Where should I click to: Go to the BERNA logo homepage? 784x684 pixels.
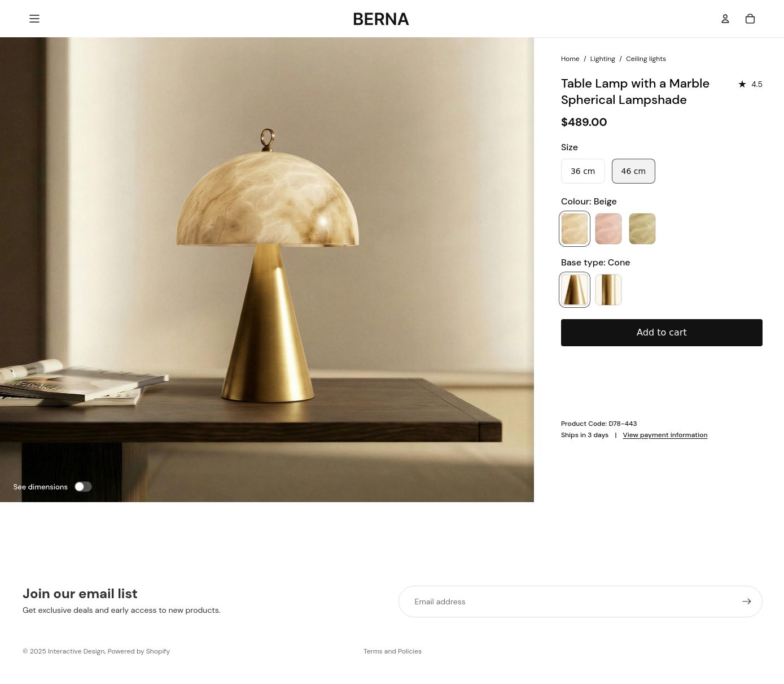click(x=381, y=19)
